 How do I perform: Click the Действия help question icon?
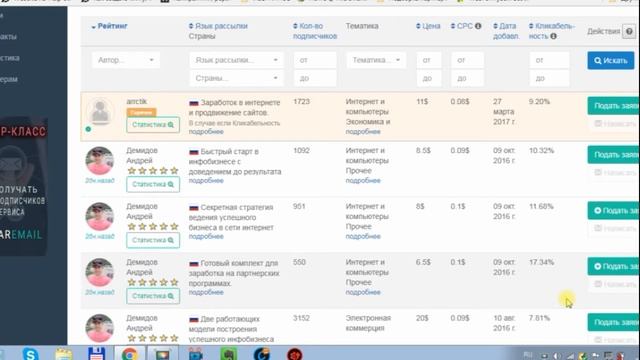click(x=629, y=31)
